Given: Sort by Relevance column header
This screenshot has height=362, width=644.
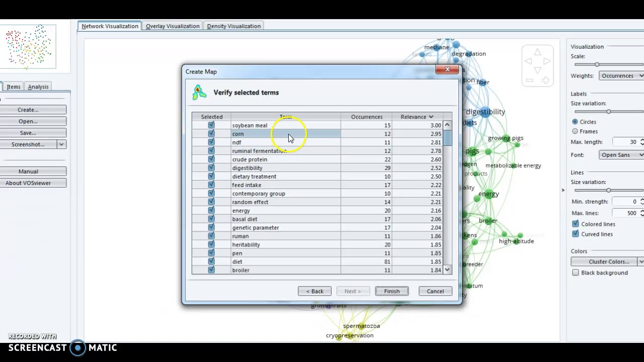Looking at the screenshot, I should point(417,117).
